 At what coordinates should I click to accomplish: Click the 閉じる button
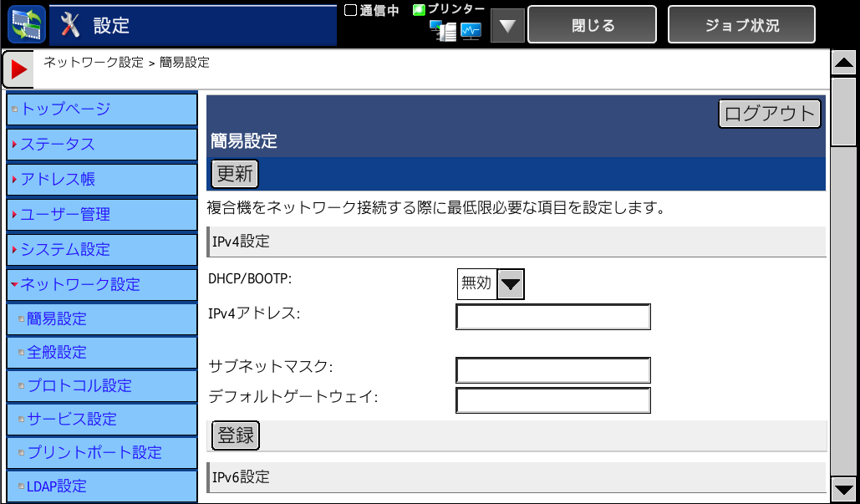(592, 24)
